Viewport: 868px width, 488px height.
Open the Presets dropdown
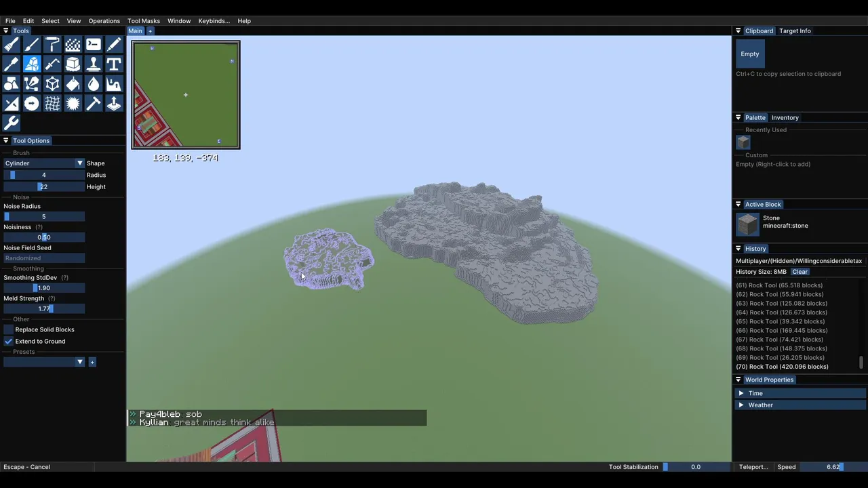[44, 362]
